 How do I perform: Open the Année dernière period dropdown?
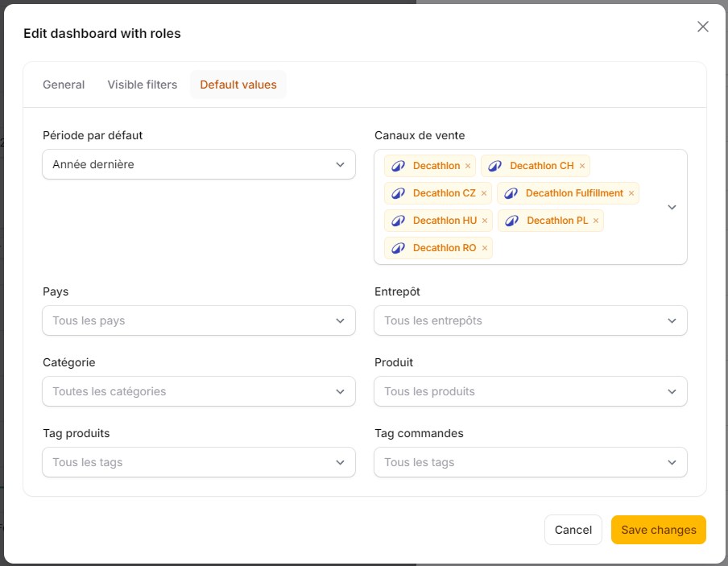click(x=198, y=164)
